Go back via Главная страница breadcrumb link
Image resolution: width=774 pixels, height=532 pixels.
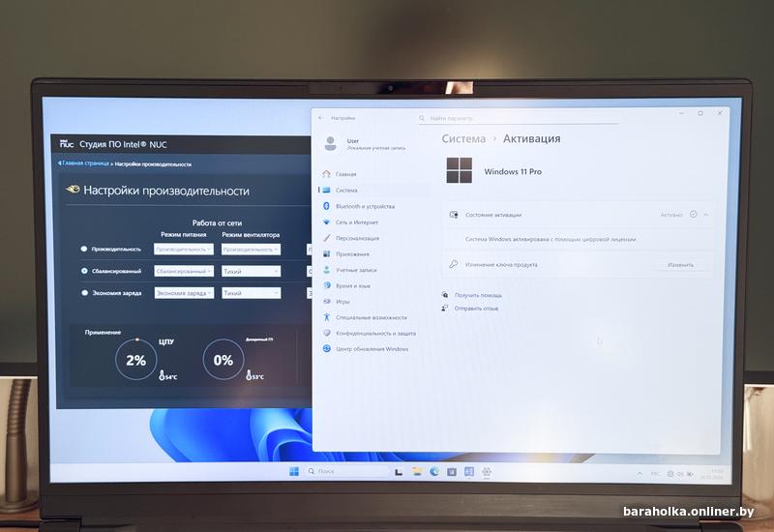coord(83,163)
